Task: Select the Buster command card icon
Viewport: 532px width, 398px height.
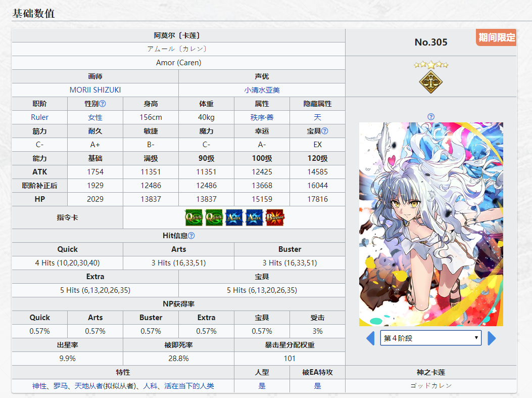Action: pos(275,217)
